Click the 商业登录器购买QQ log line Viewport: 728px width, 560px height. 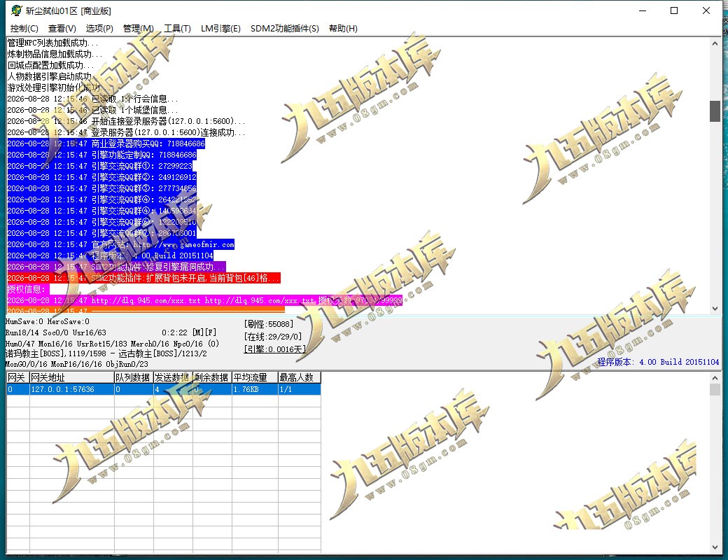tap(106, 143)
